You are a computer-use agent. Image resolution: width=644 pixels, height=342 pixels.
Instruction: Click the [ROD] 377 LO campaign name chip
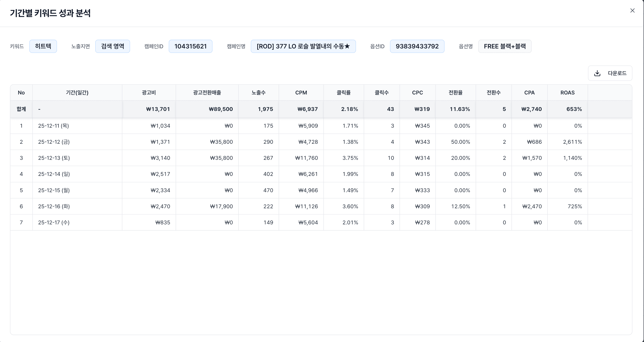(x=303, y=46)
